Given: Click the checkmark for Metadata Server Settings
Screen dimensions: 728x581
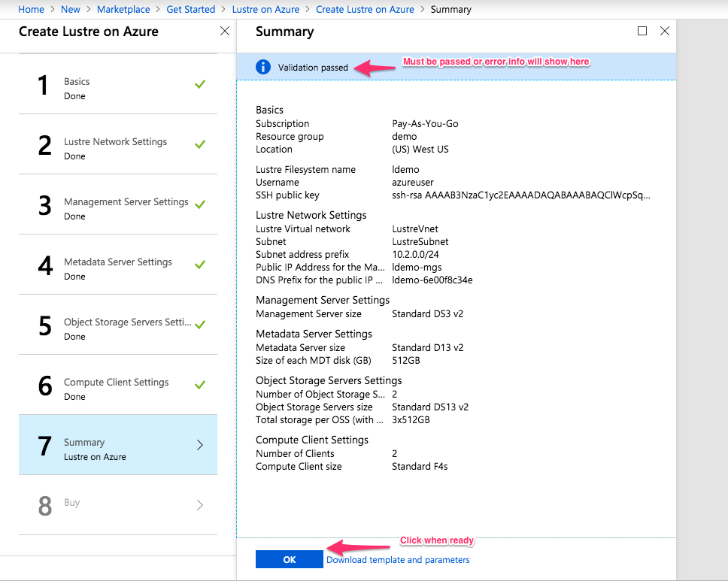Looking at the screenshot, I should pyautogui.click(x=200, y=265).
